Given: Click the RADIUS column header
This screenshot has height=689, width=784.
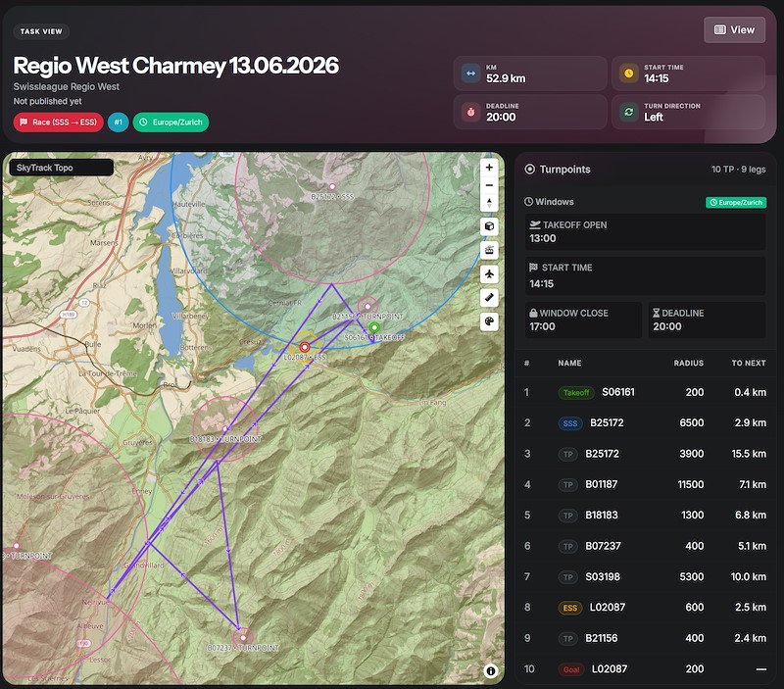Looking at the screenshot, I should (689, 363).
